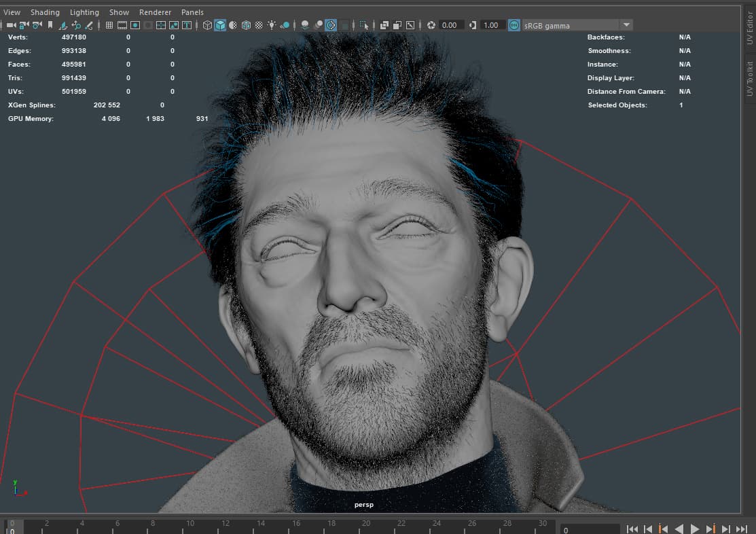The image size is (756, 534).
Task: Step forward one frame button
Action: pos(725,529)
